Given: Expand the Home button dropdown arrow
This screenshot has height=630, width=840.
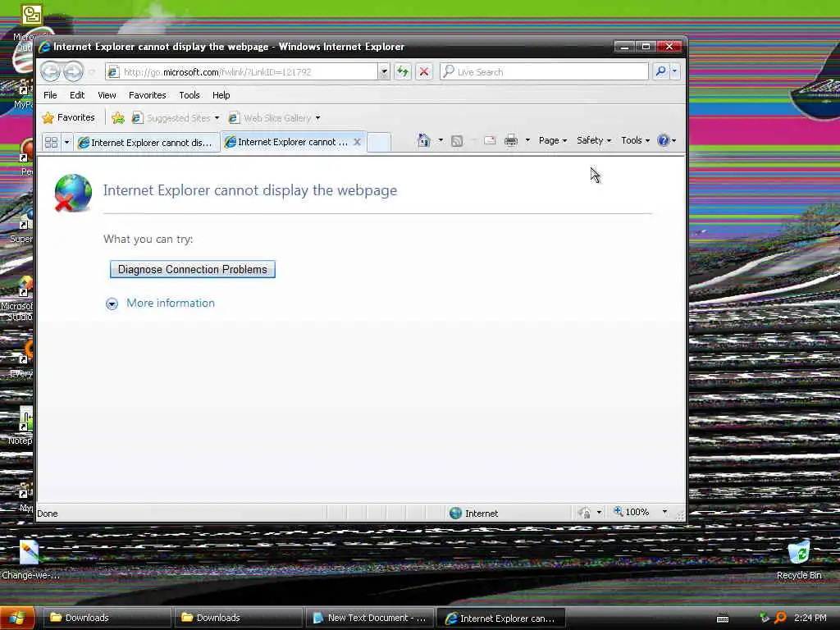Looking at the screenshot, I should 441,140.
